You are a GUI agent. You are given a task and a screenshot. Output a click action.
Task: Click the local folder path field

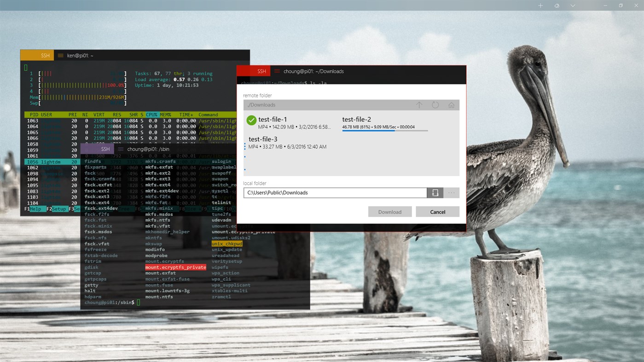tap(335, 193)
